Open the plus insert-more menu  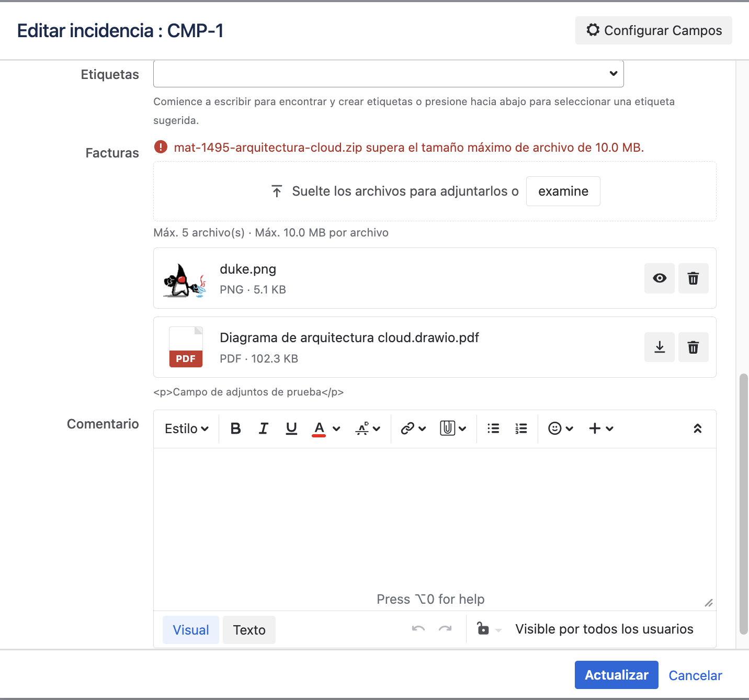click(601, 428)
